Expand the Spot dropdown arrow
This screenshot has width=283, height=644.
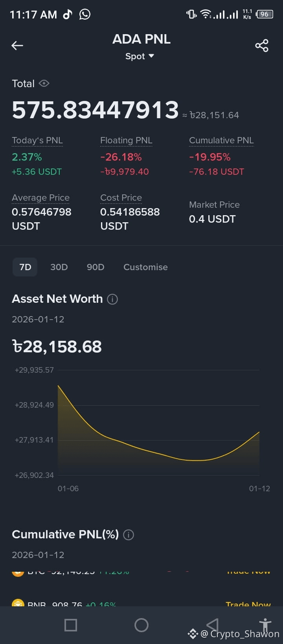point(151,56)
